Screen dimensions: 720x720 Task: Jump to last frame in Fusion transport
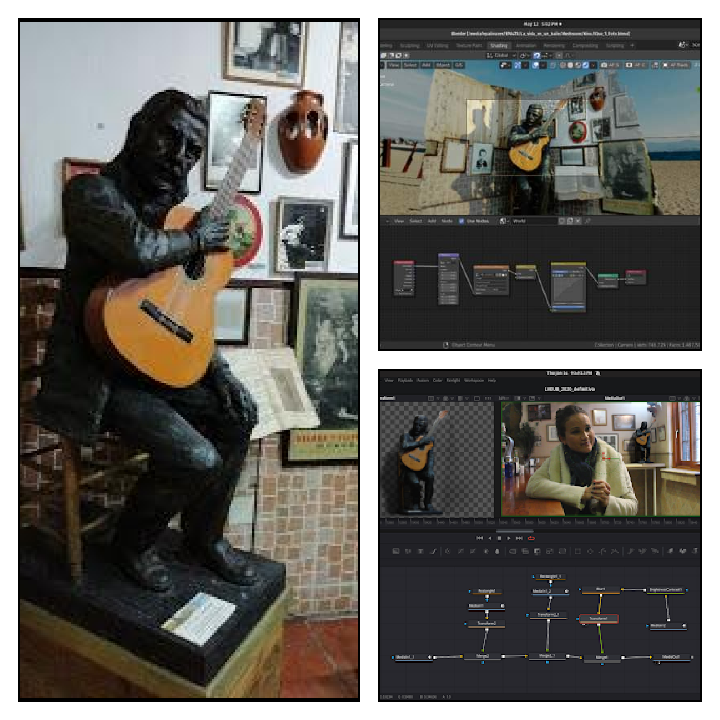tap(519, 538)
